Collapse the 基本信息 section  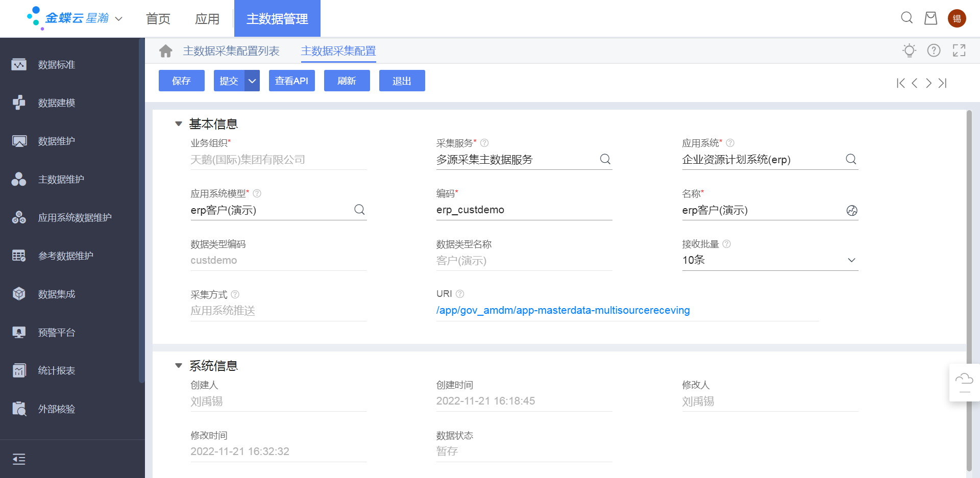[179, 123]
